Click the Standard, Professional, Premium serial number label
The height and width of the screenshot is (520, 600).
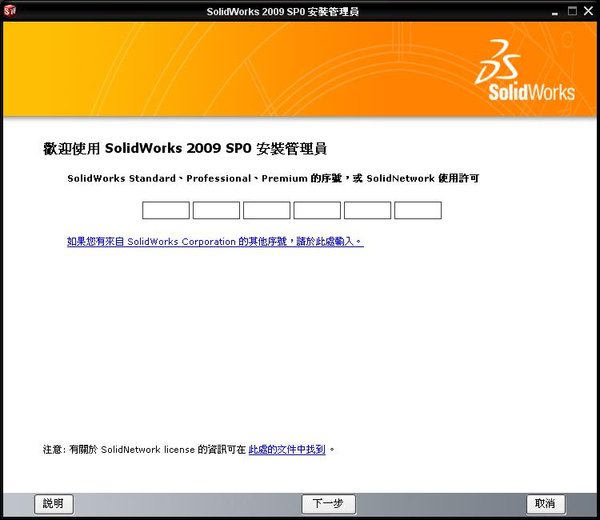[x=273, y=178]
